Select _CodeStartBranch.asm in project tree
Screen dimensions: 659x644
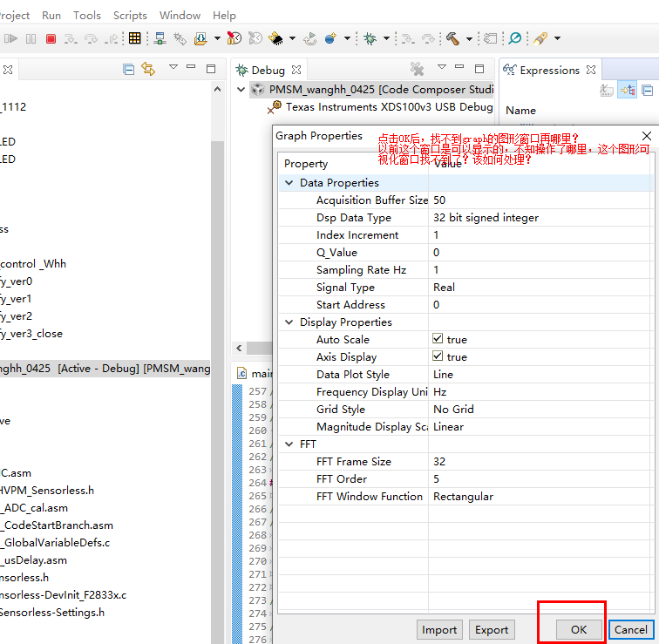57,525
